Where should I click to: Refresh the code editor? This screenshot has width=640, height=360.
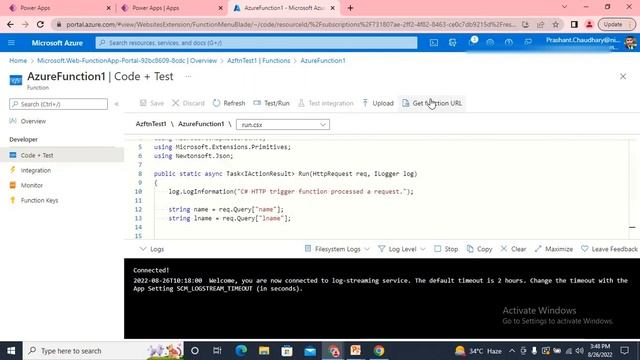click(229, 103)
